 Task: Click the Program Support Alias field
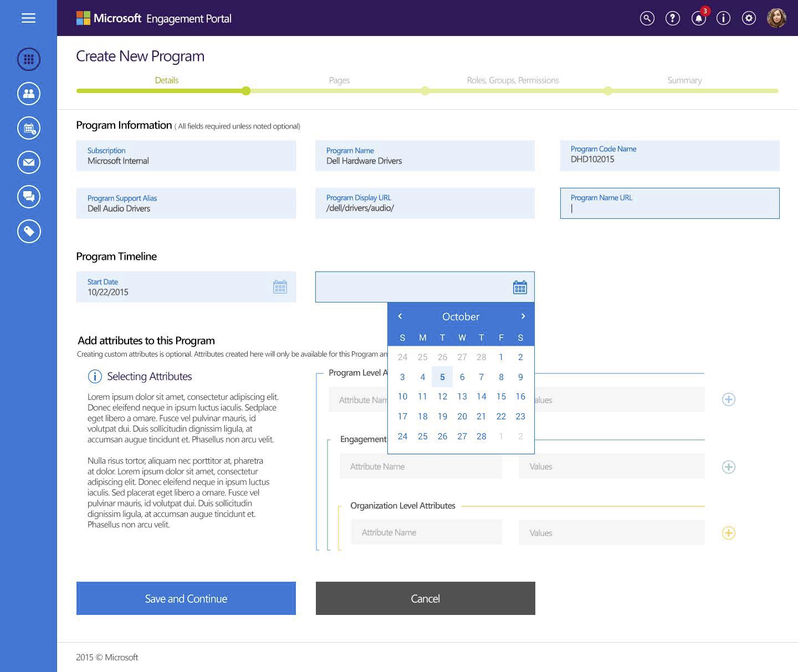pos(186,203)
